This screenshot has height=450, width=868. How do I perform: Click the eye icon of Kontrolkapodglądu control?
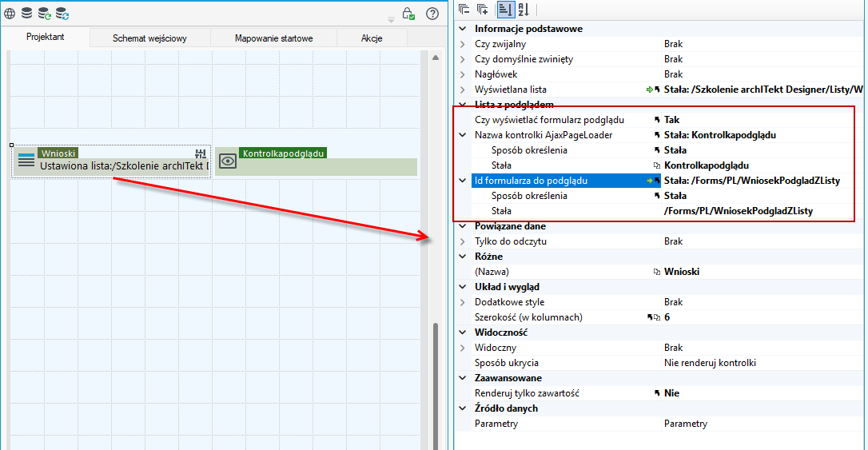pos(228,161)
